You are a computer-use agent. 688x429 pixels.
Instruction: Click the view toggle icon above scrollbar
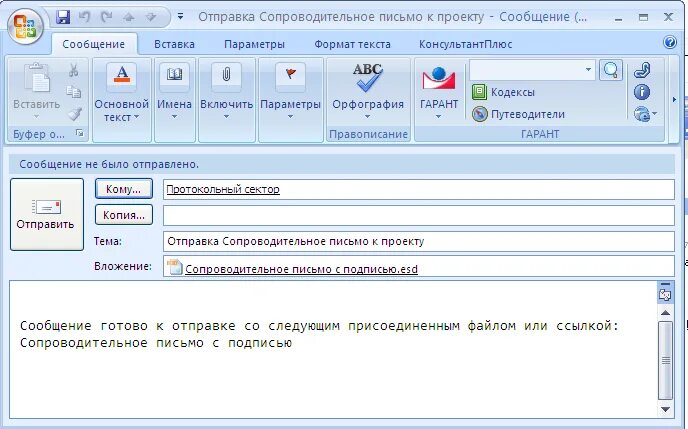pos(665,295)
